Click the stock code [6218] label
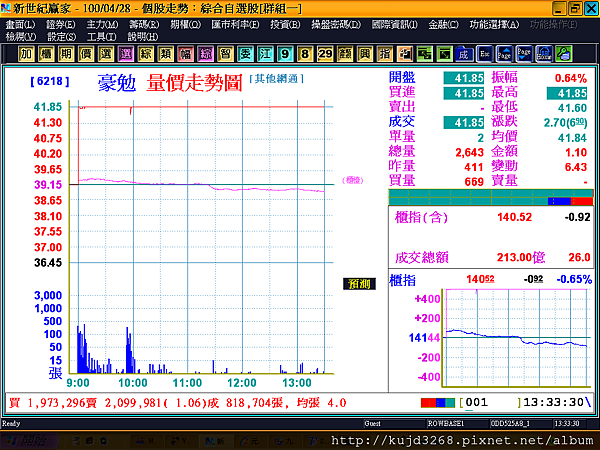Viewport: 600px width, 450px height. 50,81
